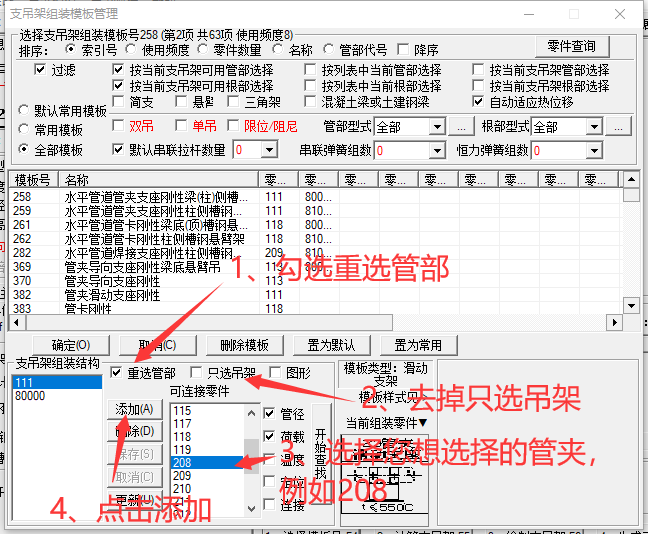Enable the 双吊 checkbox
The height and width of the screenshot is (534, 648).
point(119,127)
